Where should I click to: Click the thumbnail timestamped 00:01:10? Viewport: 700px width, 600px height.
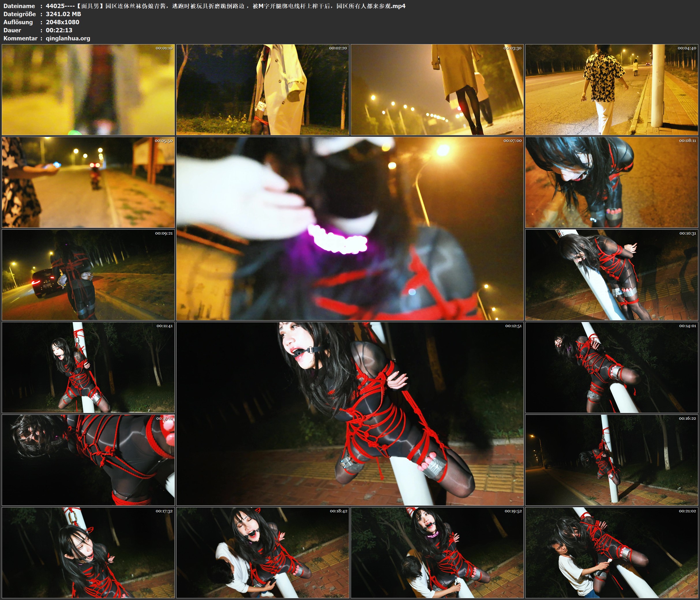[x=88, y=90]
